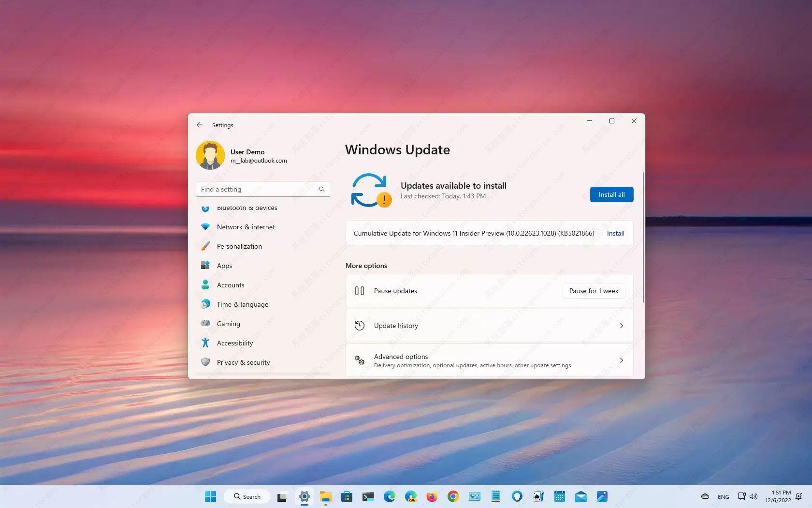Viewport: 812px width, 508px height.
Task: Click the Pause updates icon
Action: [360, 291]
